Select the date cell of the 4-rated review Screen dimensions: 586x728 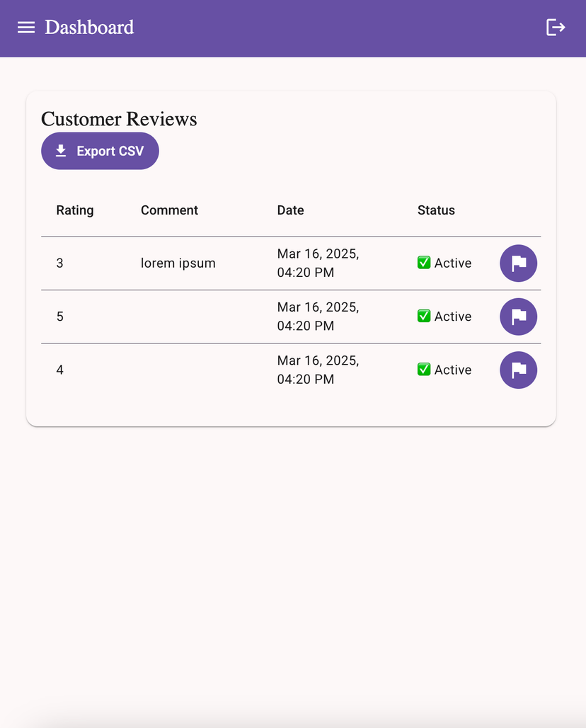pos(318,370)
